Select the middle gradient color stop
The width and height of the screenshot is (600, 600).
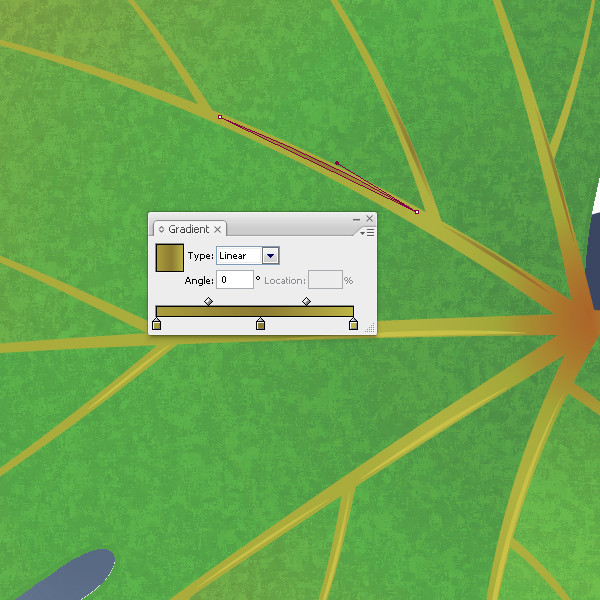pos(260,324)
